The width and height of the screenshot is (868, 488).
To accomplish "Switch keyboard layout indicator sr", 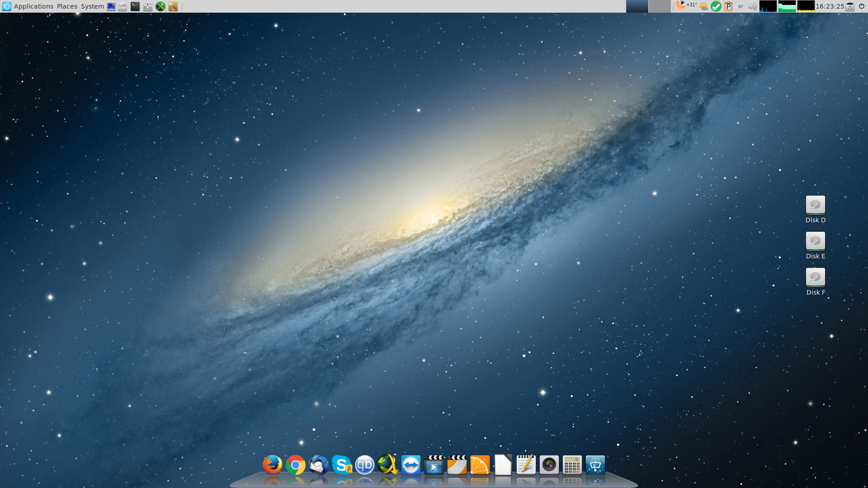I will [741, 6].
